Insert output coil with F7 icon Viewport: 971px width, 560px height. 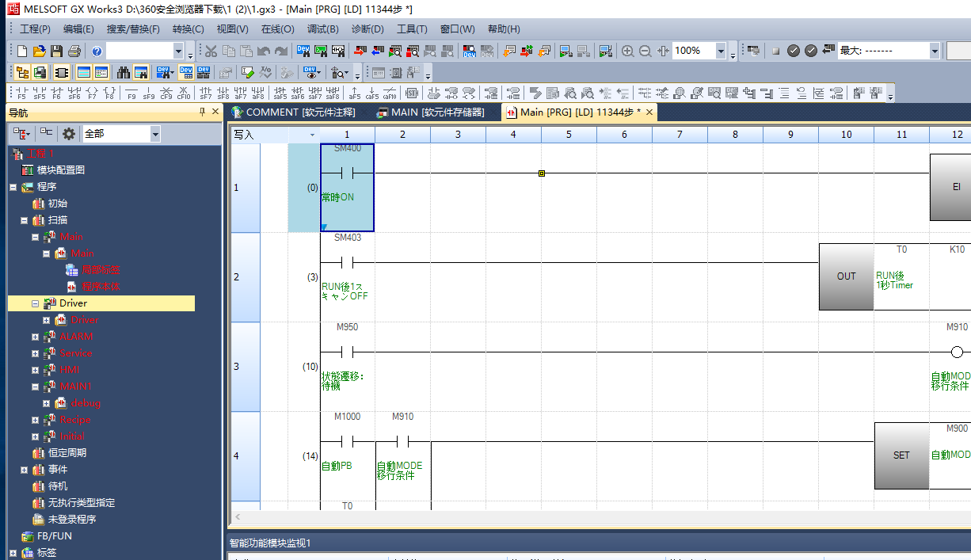point(92,93)
